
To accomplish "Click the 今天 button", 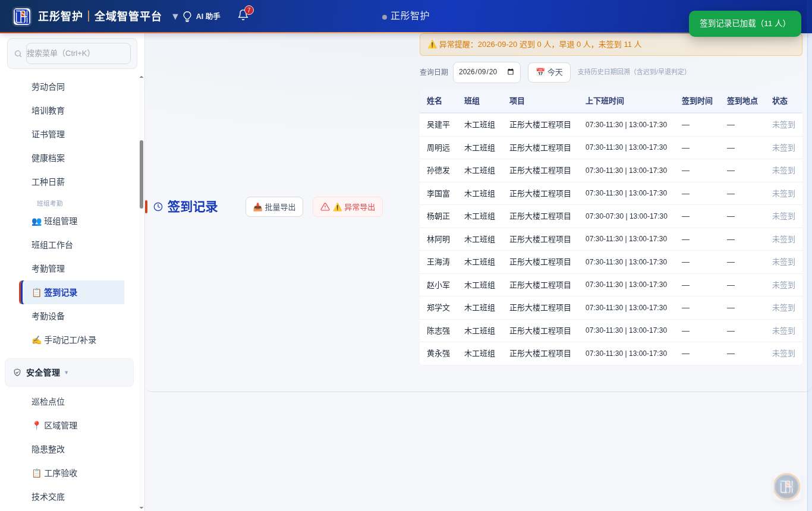I will (x=549, y=72).
